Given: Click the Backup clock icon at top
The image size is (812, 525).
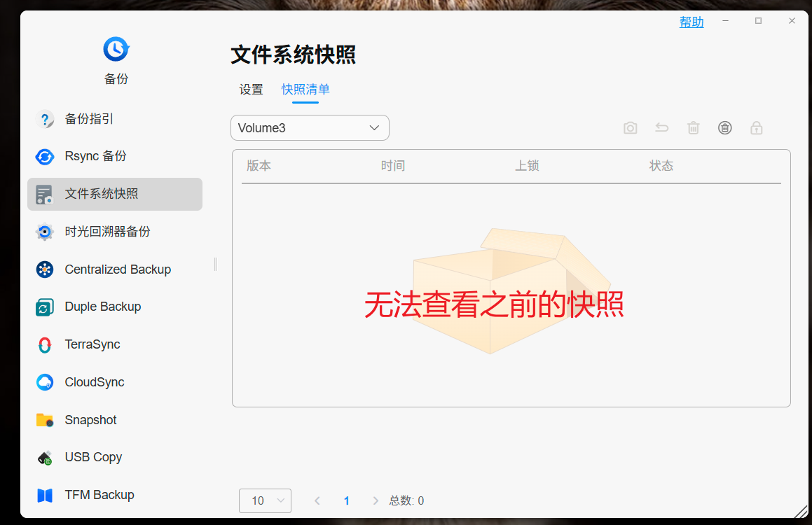Looking at the screenshot, I should (x=116, y=49).
